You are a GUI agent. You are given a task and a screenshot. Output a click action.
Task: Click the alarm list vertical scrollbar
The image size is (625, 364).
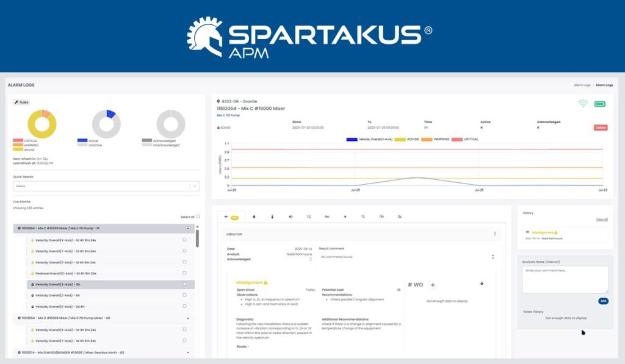pos(197,238)
